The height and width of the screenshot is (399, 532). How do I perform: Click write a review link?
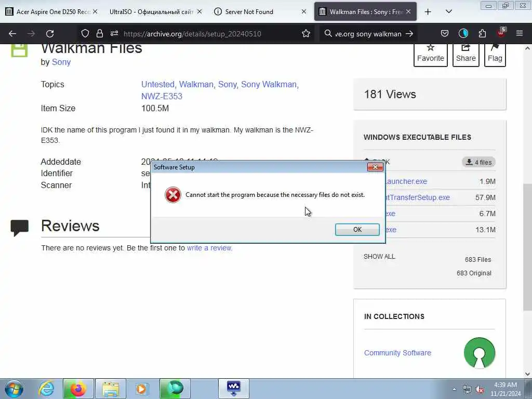pos(209,248)
